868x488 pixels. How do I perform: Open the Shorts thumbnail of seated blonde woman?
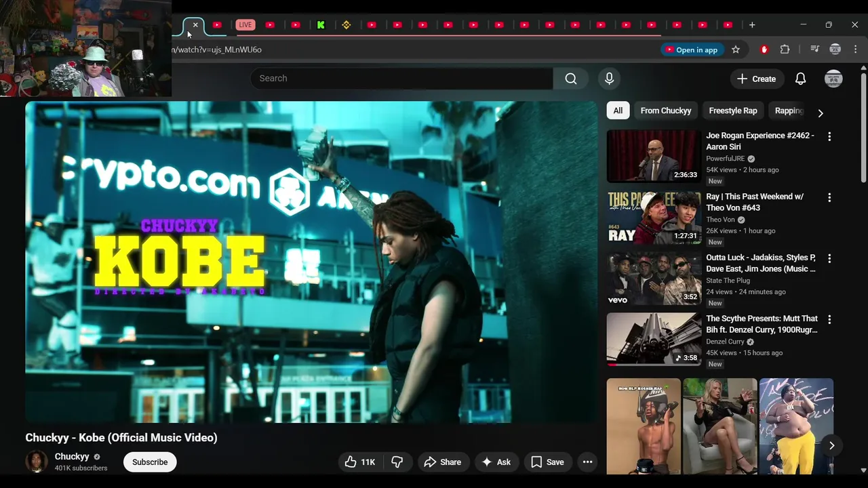coord(719,426)
